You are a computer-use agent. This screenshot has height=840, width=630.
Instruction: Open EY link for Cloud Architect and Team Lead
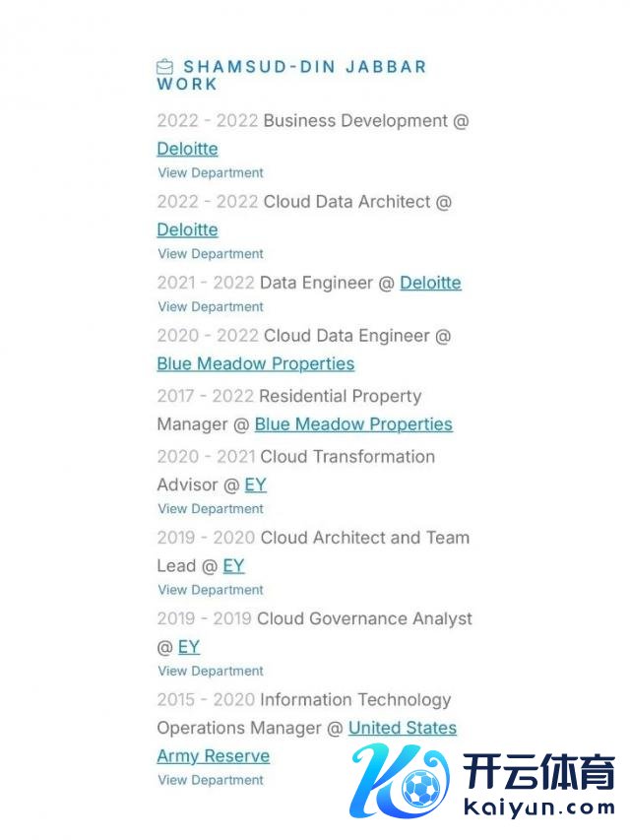pos(233,565)
